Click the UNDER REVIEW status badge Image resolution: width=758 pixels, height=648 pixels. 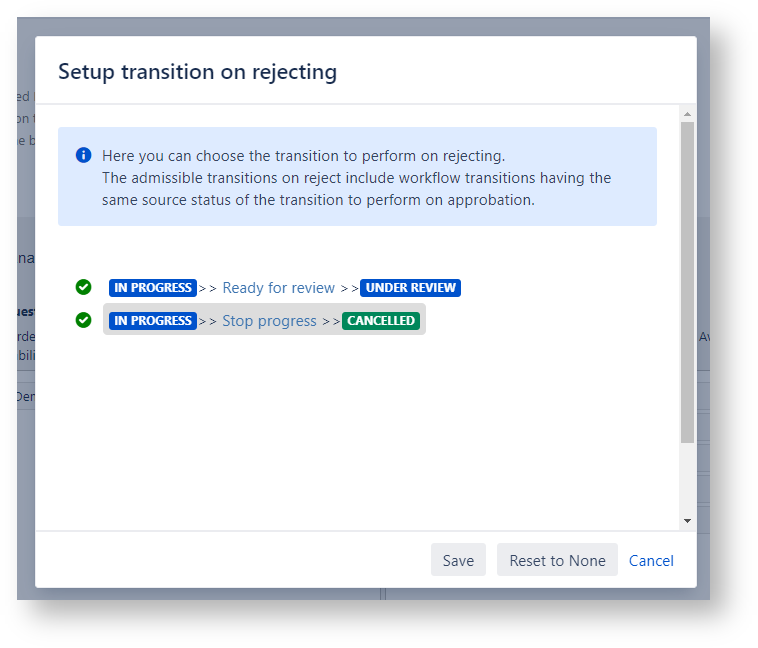[410, 288]
